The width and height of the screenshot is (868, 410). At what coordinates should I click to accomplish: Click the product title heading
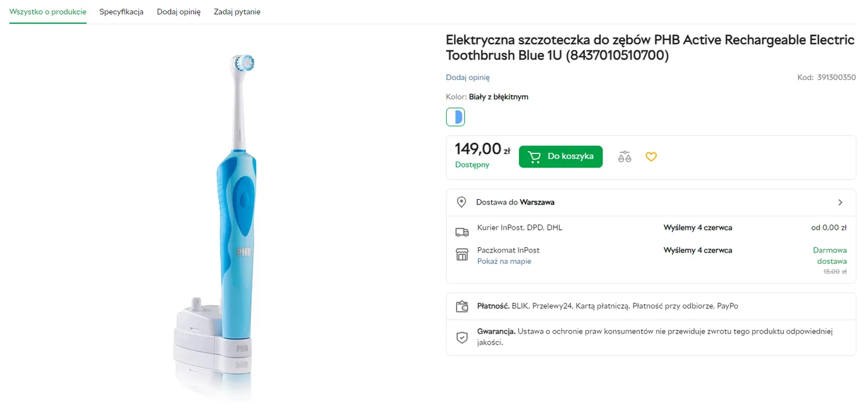pyautogui.click(x=650, y=47)
